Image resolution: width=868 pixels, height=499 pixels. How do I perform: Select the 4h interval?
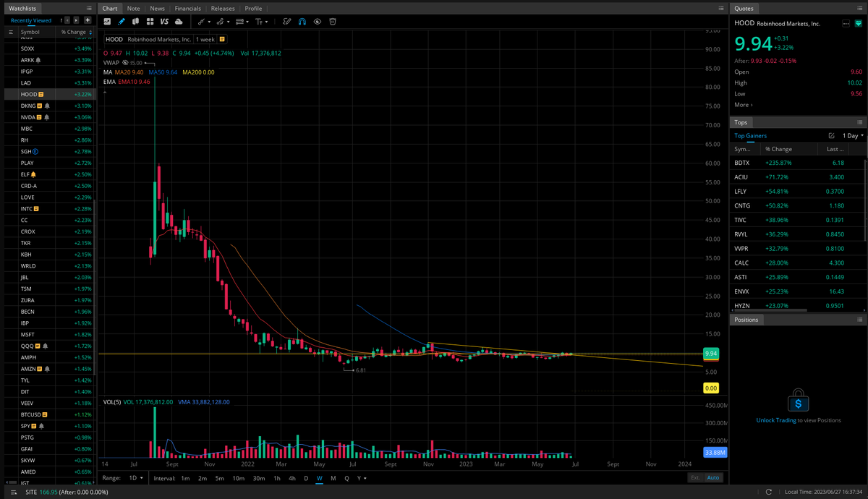292,478
